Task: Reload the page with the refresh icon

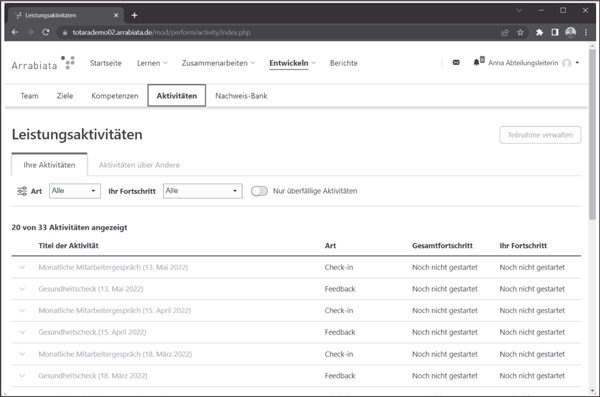Action: 46,32
